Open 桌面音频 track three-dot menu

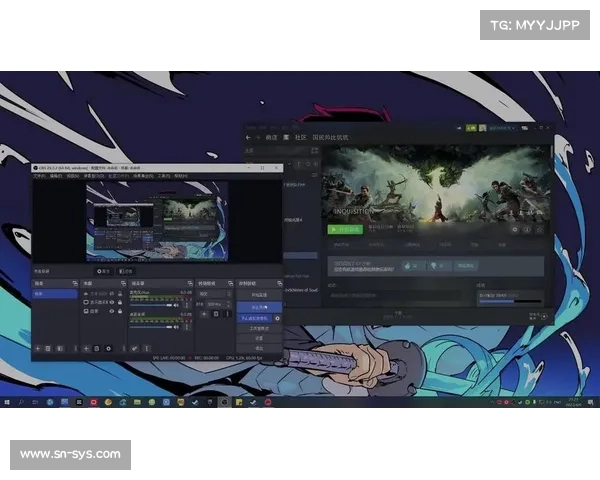pyautogui.click(x=187, y=327)
